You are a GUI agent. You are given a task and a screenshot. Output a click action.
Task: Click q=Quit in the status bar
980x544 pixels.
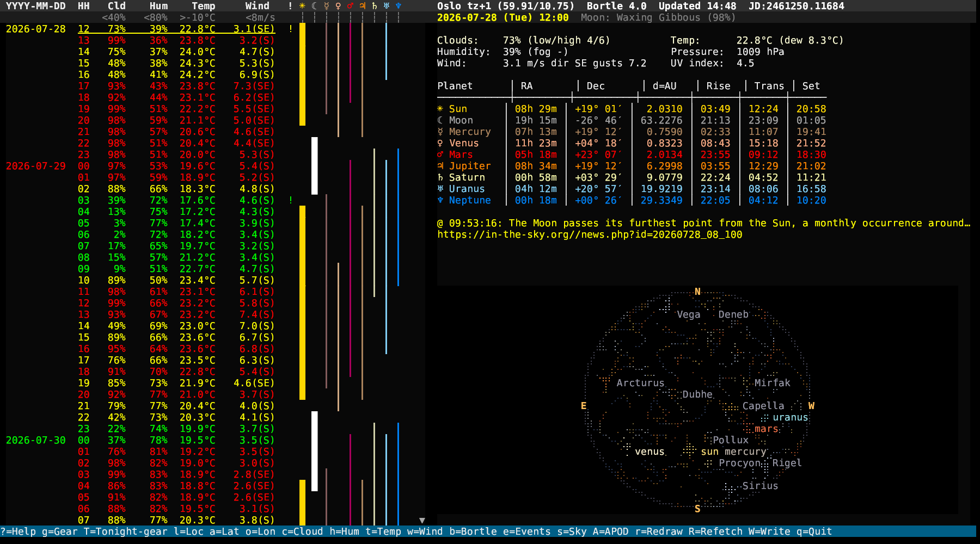pos(814,531)
